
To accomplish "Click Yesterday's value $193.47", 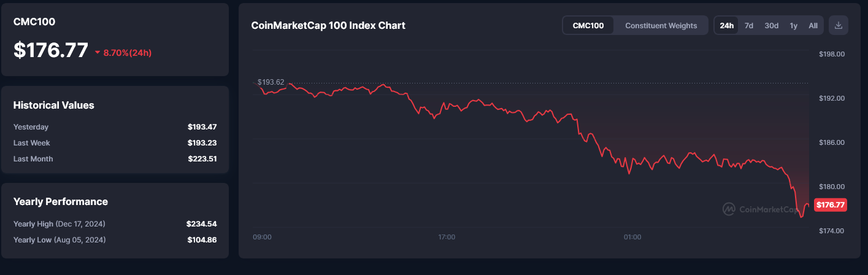I will [x=202, y=127].
